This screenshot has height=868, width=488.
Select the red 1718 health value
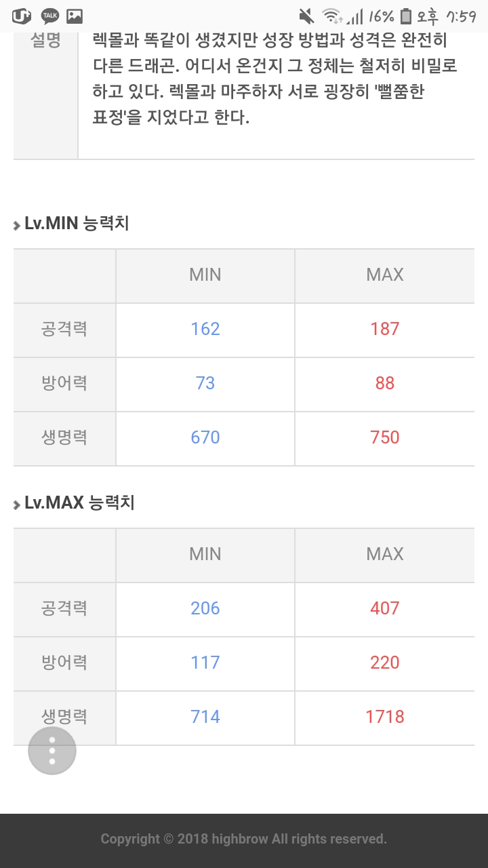click(384, 717)
